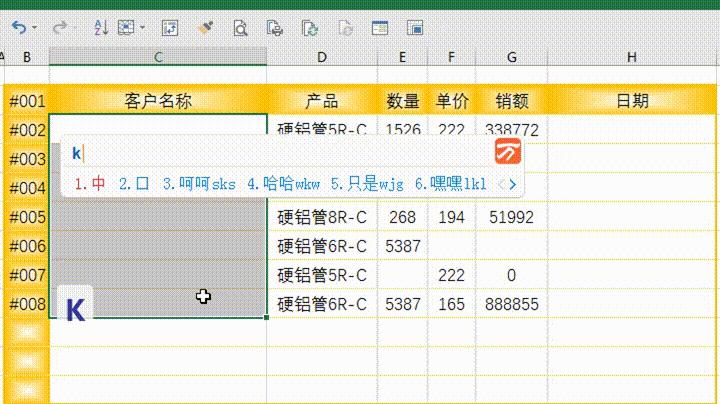Click the 销额 header cell

(512, 101)
